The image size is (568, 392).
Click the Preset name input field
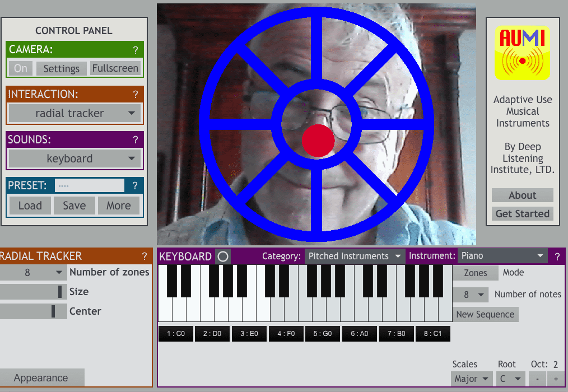[x=90, y=185]
